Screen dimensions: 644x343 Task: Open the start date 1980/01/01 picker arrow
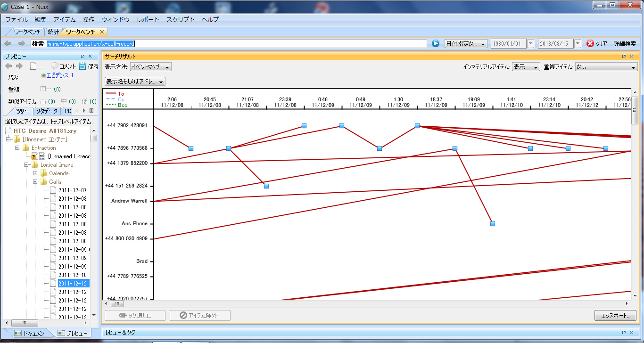[x=530, y=43]
